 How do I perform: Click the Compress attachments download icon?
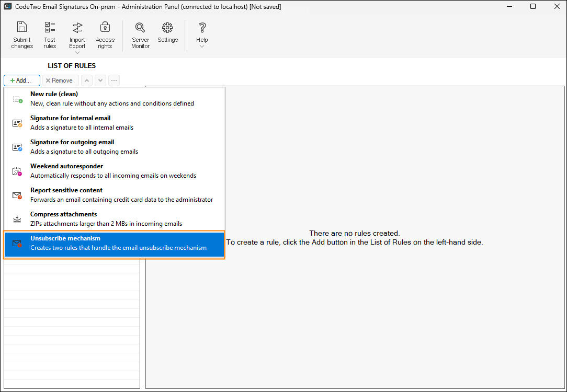click(x=17, y=220)
